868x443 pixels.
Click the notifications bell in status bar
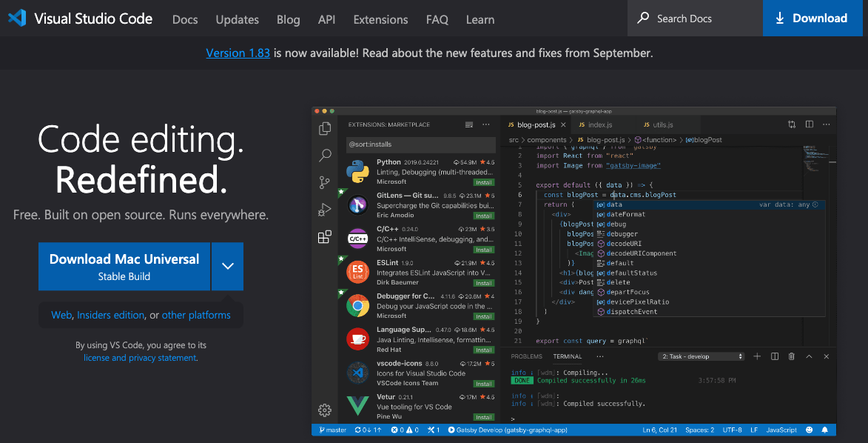(825, 430)
